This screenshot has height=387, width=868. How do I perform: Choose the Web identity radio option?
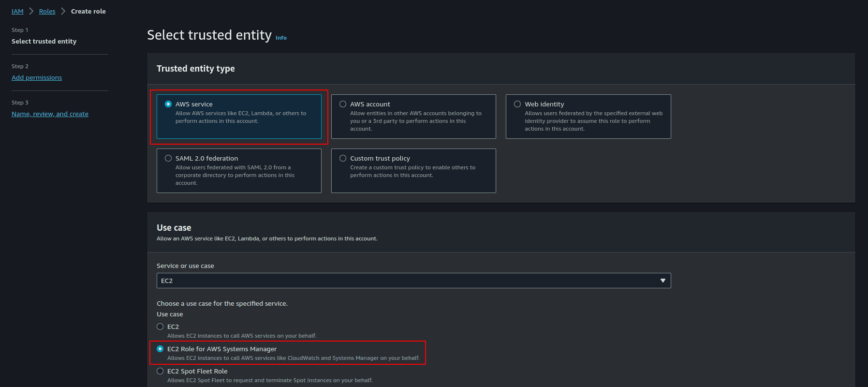click(517, 104)
